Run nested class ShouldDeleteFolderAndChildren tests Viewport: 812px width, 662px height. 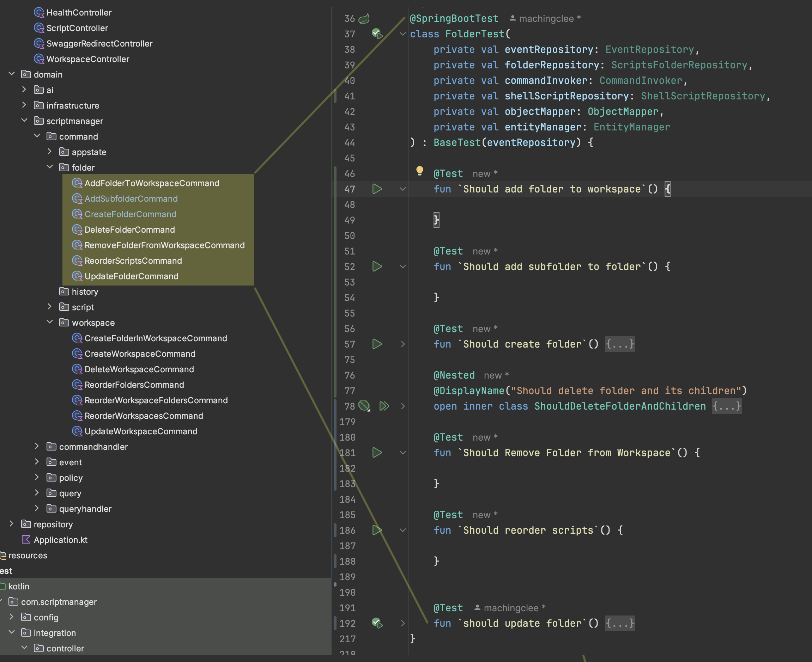[384, 406]
